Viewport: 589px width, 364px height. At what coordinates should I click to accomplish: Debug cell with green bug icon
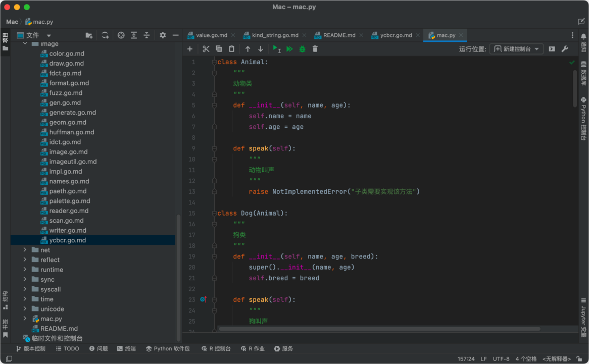click(303, 49)
